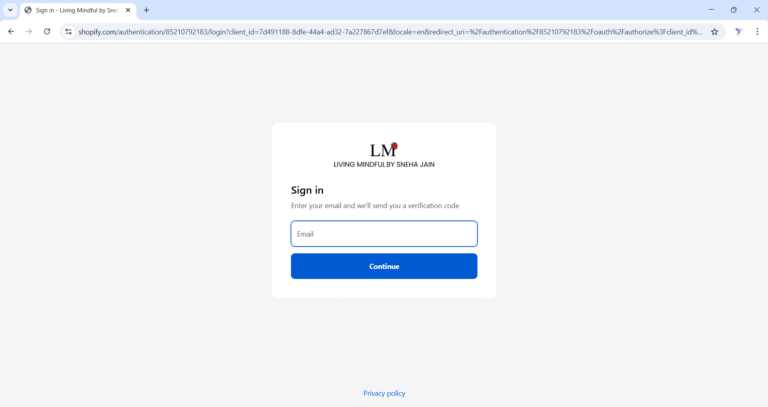Screen dimensions: 768x407
Task: Go back using the back arrow
Action: pos(11,32)
